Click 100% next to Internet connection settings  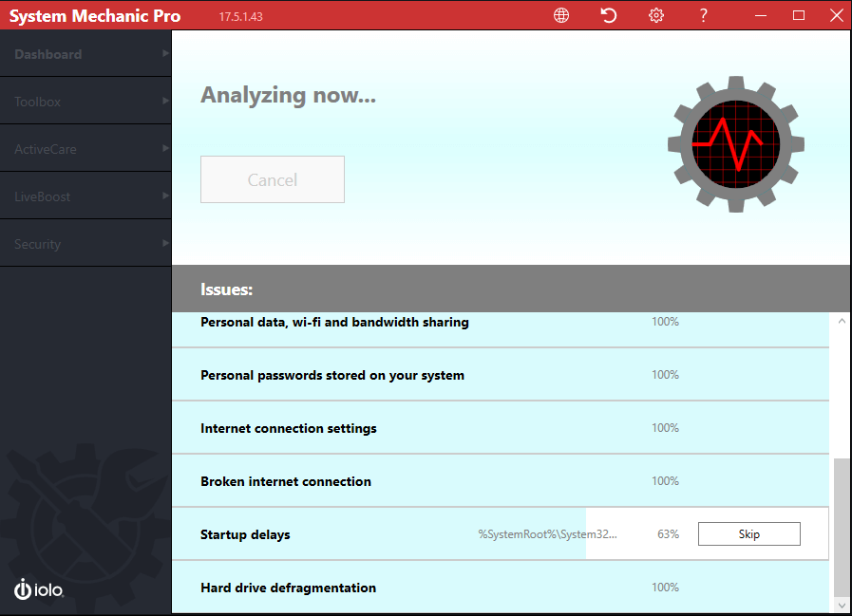665,427
